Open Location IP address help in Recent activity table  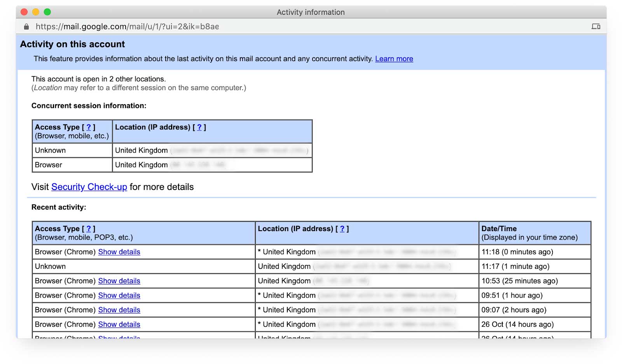point(342,229)
